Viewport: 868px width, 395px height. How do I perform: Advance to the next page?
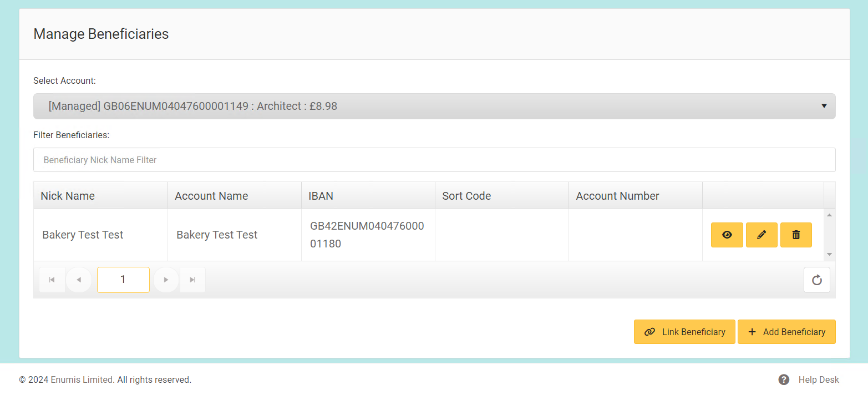click(166, 280)
